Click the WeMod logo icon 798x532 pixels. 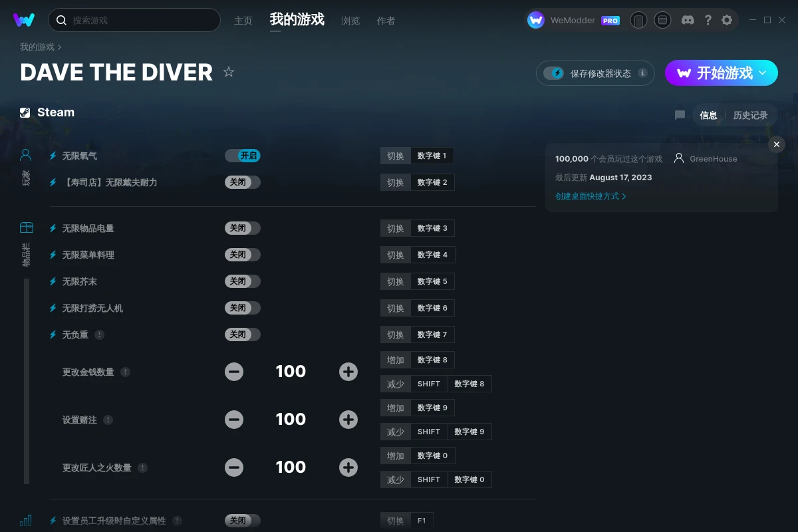(24, 20)
